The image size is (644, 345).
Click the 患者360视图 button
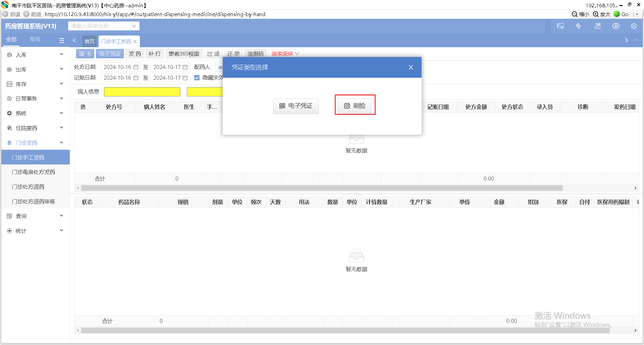pyautogui.click(x=184, y=54)
